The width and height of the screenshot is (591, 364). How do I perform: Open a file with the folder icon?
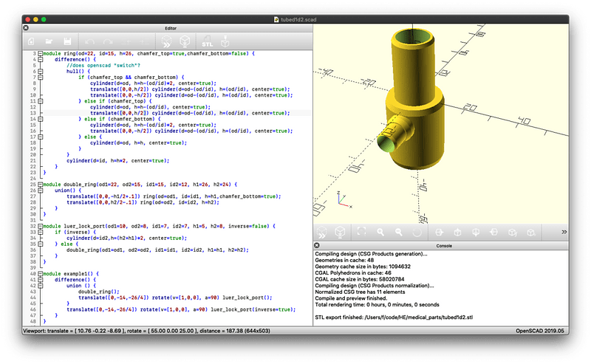(49, 41)
